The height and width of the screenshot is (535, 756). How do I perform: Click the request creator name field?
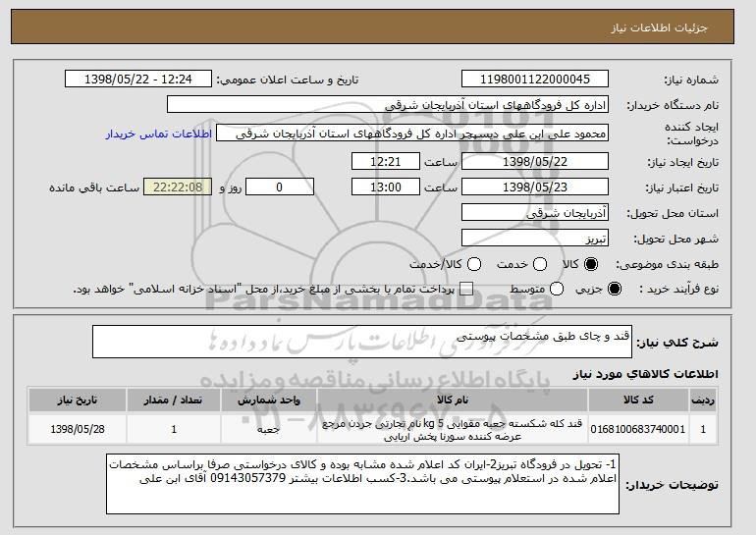tap(412, 134)
